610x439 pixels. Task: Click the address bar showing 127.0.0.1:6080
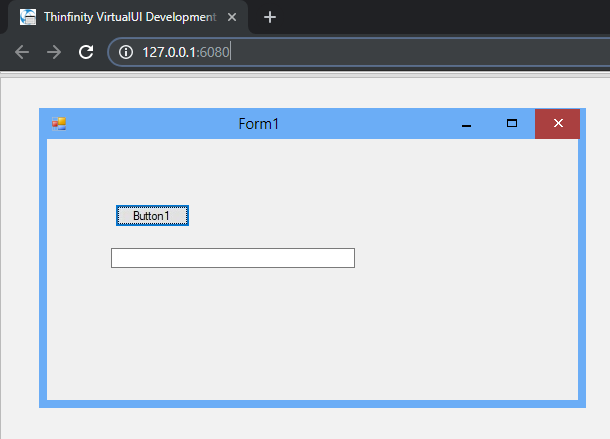[359, 52]
